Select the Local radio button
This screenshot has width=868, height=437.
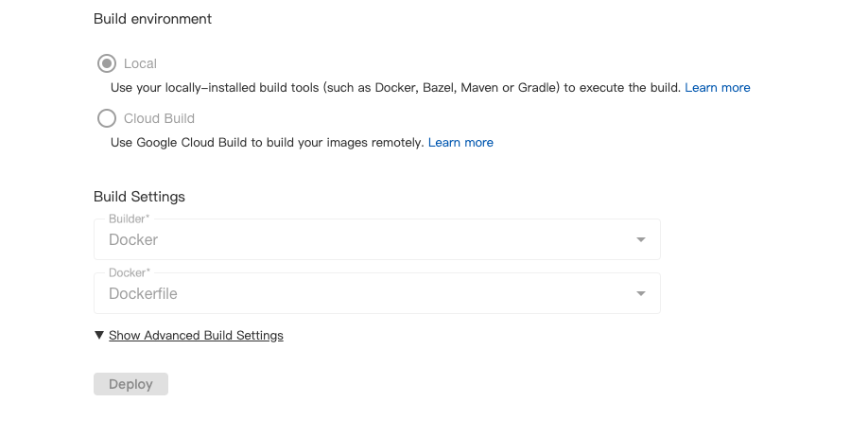pos(107,63)
